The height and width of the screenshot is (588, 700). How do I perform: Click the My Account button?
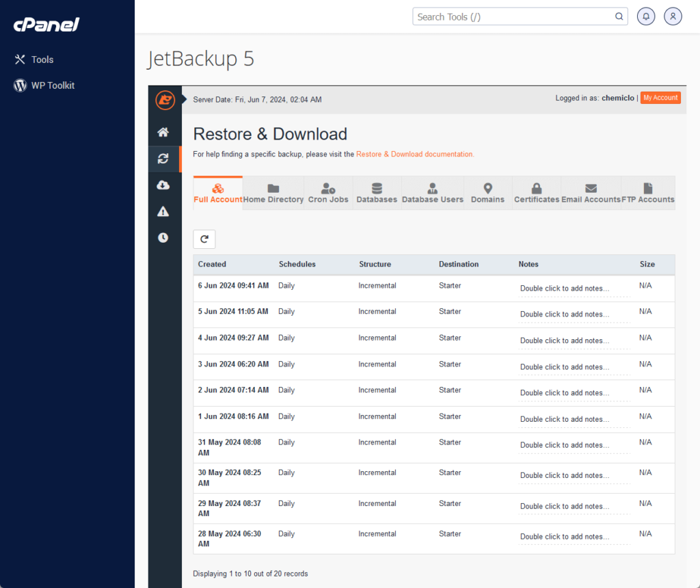[x=660, y=98]
